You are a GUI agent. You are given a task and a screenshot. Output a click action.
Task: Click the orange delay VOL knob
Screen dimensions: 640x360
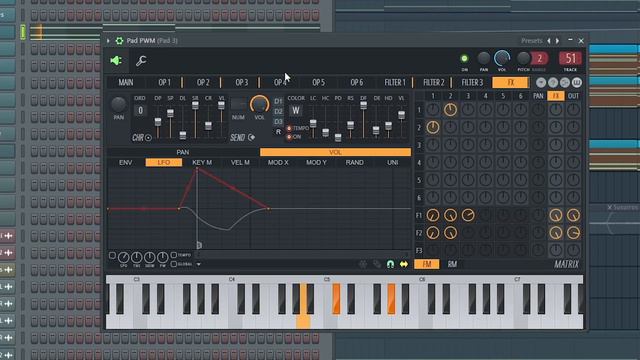260,104
